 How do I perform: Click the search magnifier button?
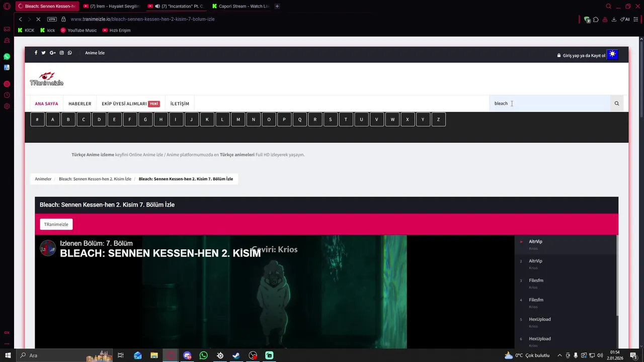click(x=617, y=104)
